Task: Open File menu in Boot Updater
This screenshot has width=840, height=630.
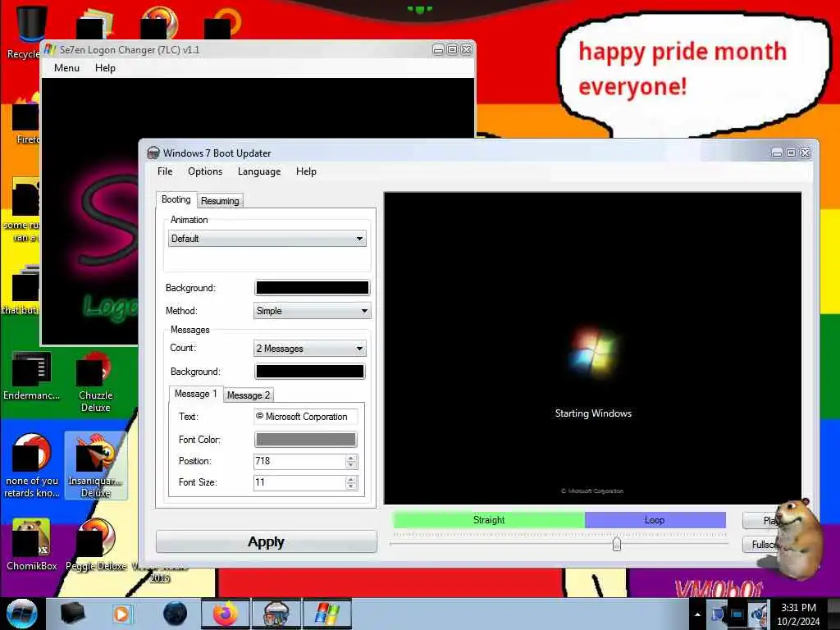Action: pos(164,171)
